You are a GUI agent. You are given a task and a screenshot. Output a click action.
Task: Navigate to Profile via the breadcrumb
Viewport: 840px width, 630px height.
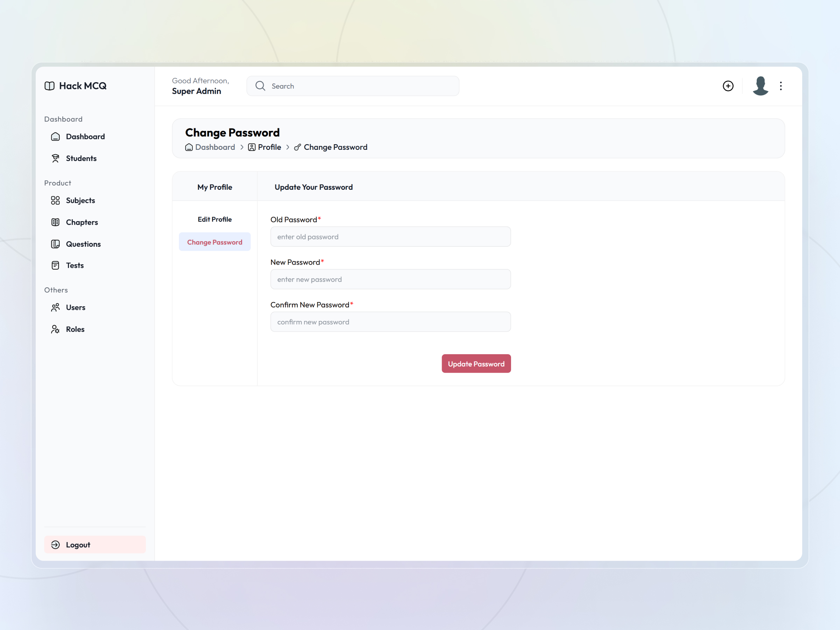269,147
